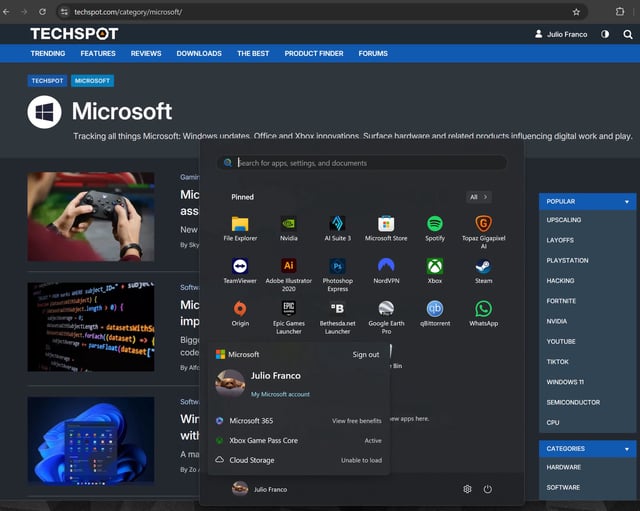
Task: Click Julio Franco profile in Start footer
Action: 260,489
